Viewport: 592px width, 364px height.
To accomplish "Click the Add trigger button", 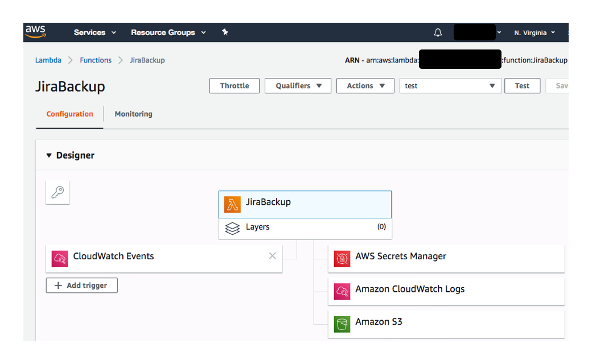I will (x=81, y=286).
